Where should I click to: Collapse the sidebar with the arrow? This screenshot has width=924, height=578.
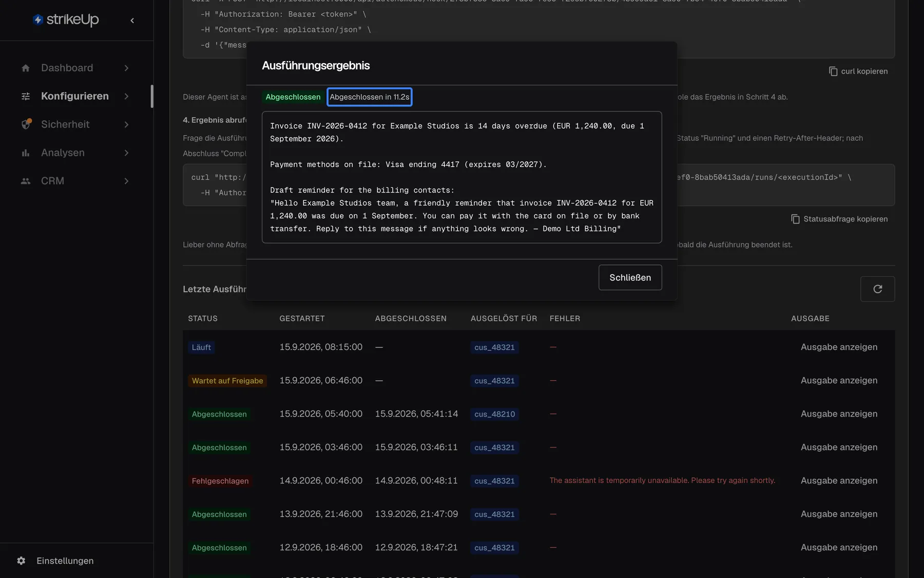[x=132, y=21]
